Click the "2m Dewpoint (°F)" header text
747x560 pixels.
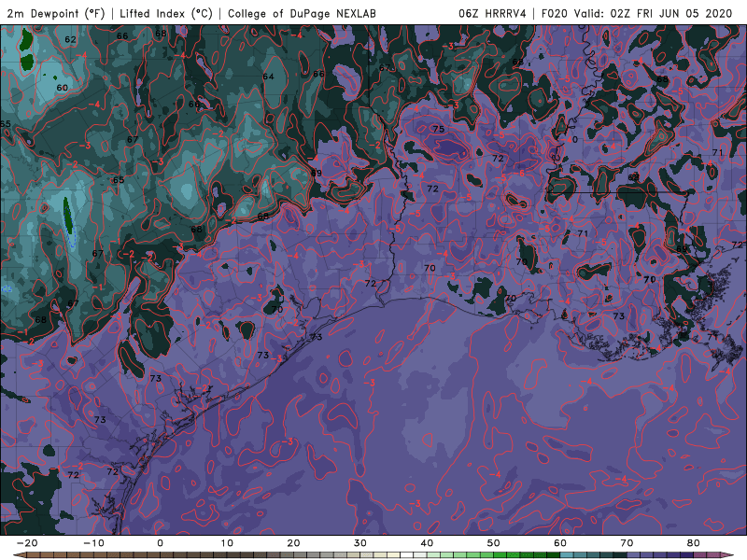55,13
